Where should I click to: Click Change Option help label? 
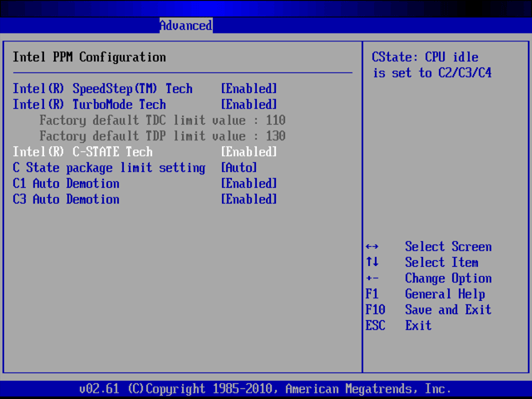[x=448, y=278]
